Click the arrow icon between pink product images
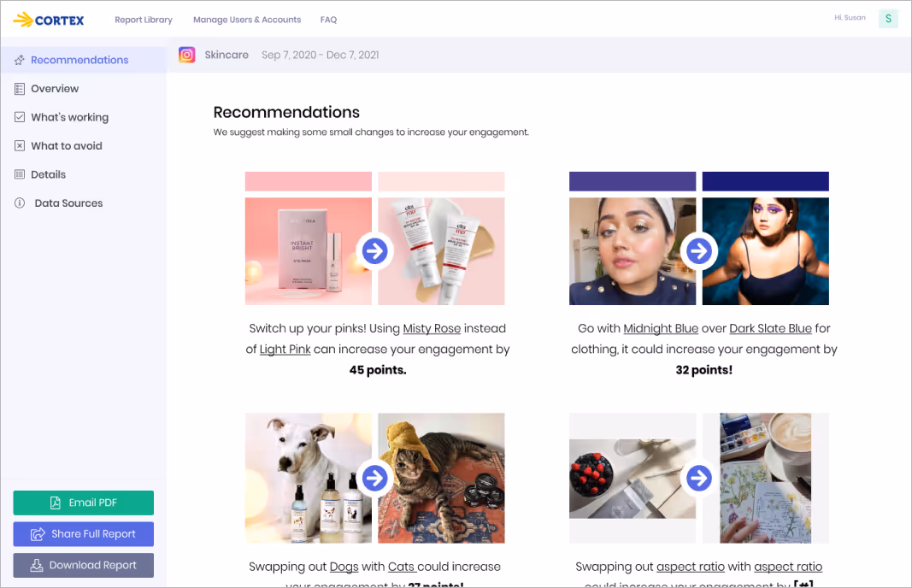 click(375, 251)
